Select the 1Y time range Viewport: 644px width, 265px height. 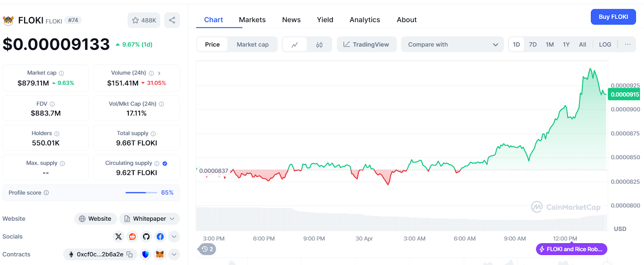[566, 45]
